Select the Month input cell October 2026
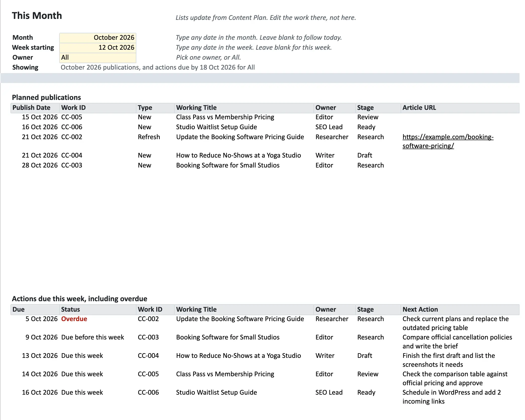The height and width of the screenshot is (420, 525). tap(98, 38)
